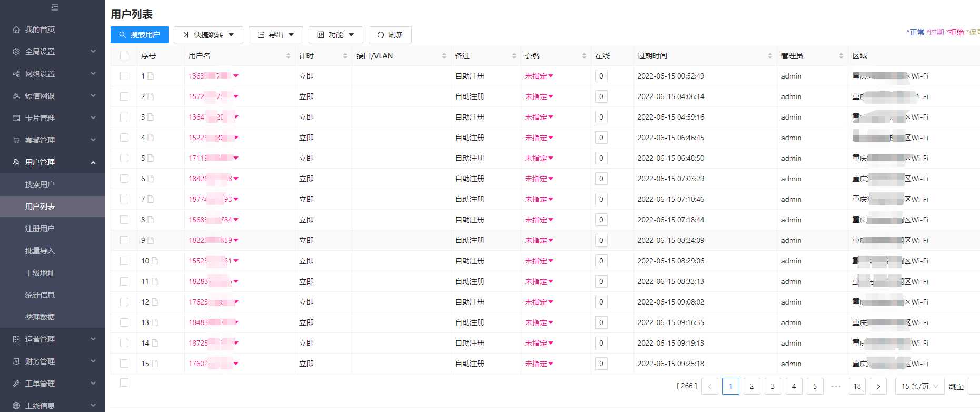Image resolution: width=980 pixels, height=412 pixels.
Task: Click the sort arrows on 用户名 column
Action: tap(288, 56)
